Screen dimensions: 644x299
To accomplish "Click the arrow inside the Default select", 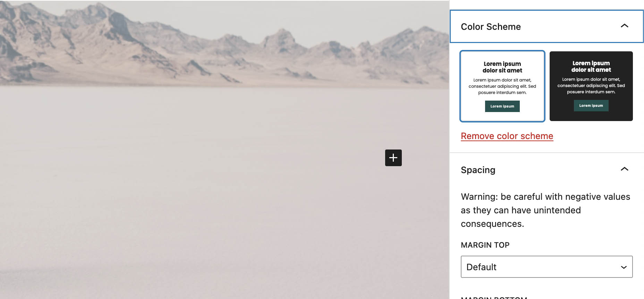I will 624,267.
